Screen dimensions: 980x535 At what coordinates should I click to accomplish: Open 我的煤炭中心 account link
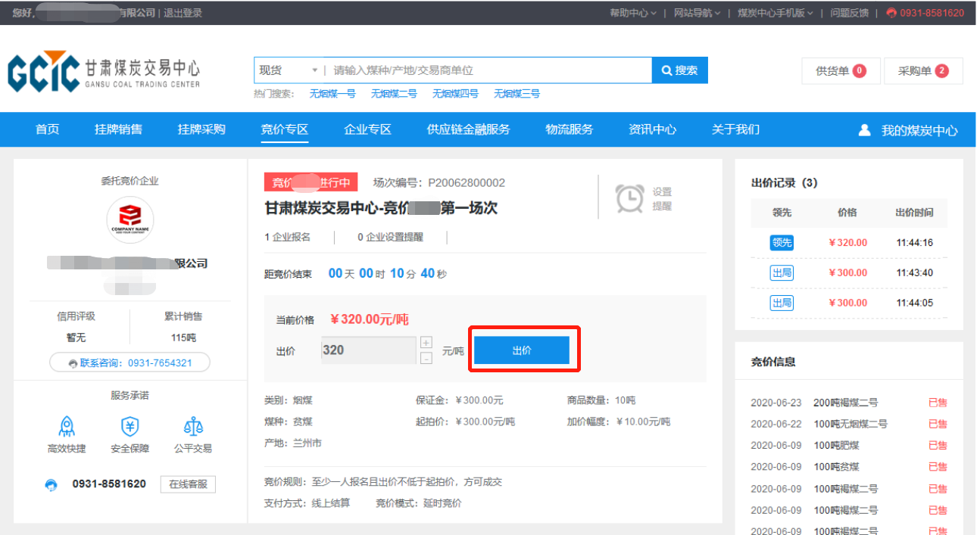click(x=919, y=130)
